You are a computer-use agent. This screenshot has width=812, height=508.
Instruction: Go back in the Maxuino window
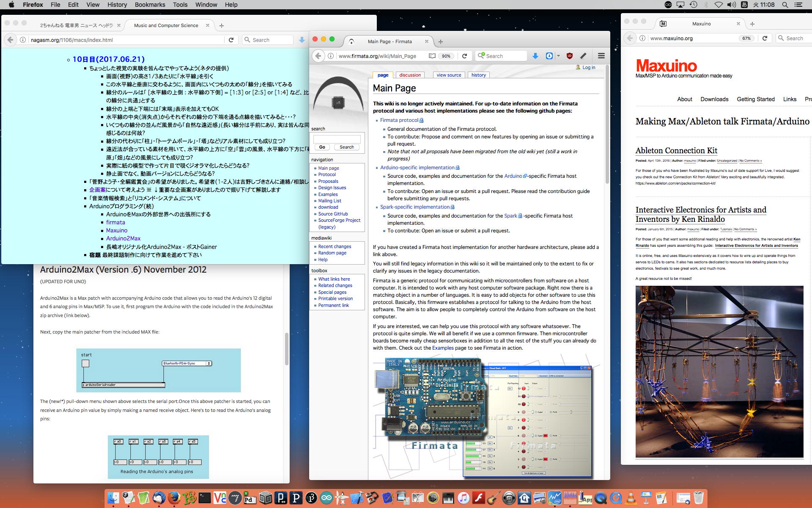630,38
